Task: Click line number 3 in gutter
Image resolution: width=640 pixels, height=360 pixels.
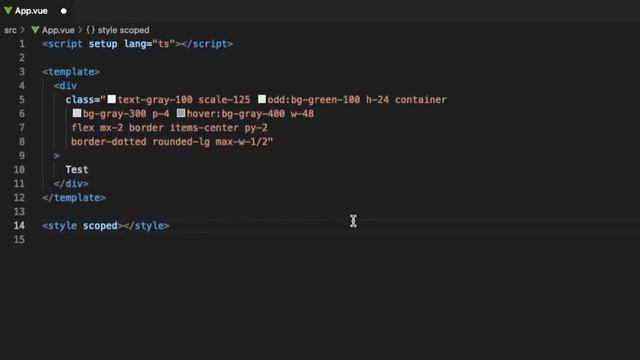Action: point(22,72)
